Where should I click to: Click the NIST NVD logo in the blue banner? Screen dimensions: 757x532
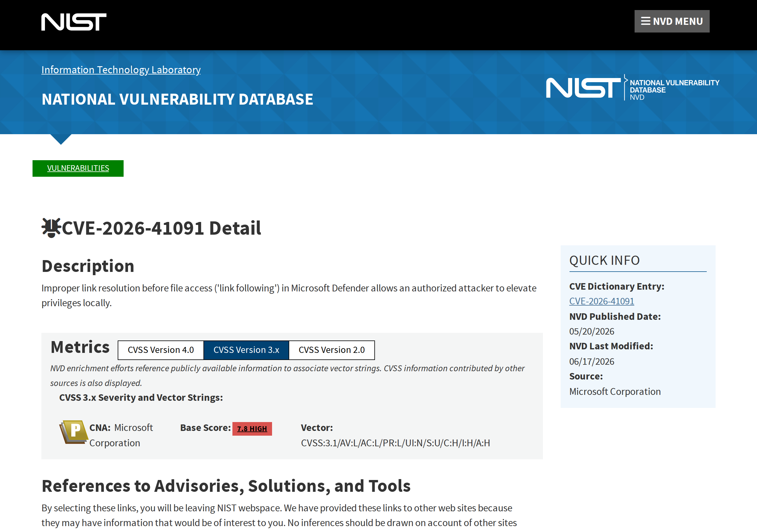[x=633, y=88]
